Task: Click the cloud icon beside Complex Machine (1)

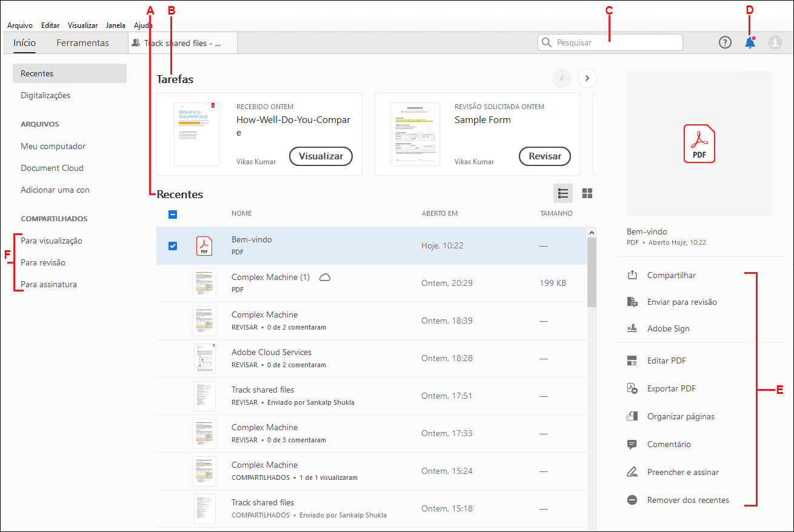Action: tap(325, 276)
